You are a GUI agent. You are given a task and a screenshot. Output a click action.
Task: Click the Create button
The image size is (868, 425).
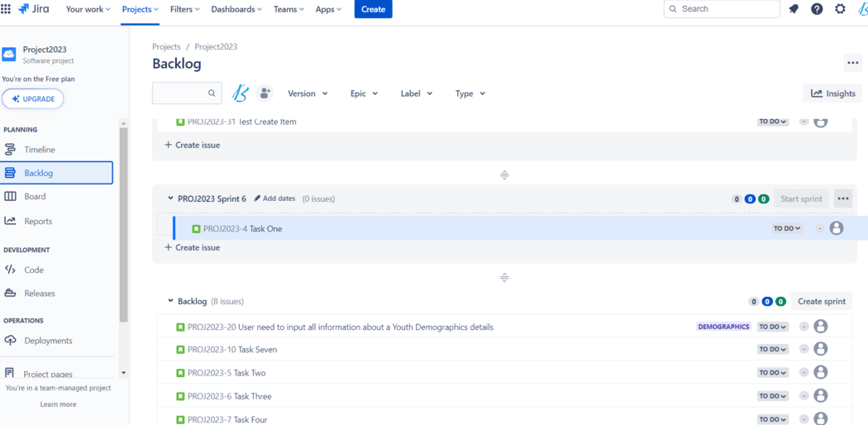373,9
